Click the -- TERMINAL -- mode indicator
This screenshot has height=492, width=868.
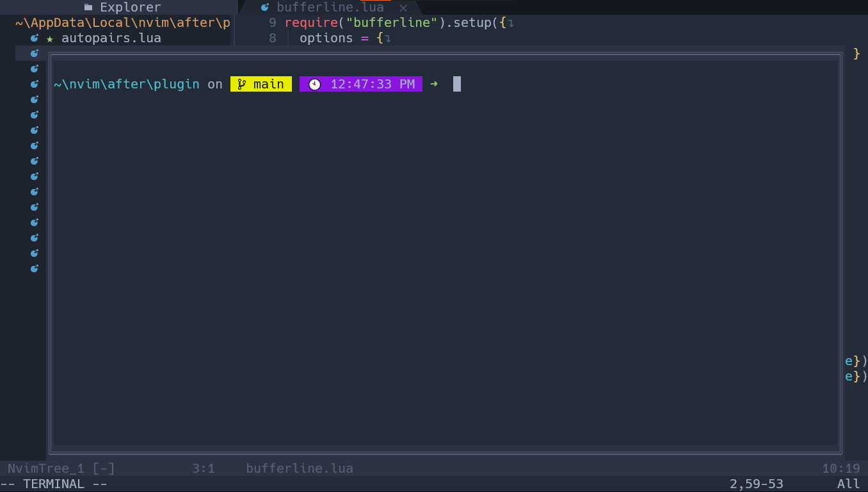pyautogui.click(x=54, y=484)
